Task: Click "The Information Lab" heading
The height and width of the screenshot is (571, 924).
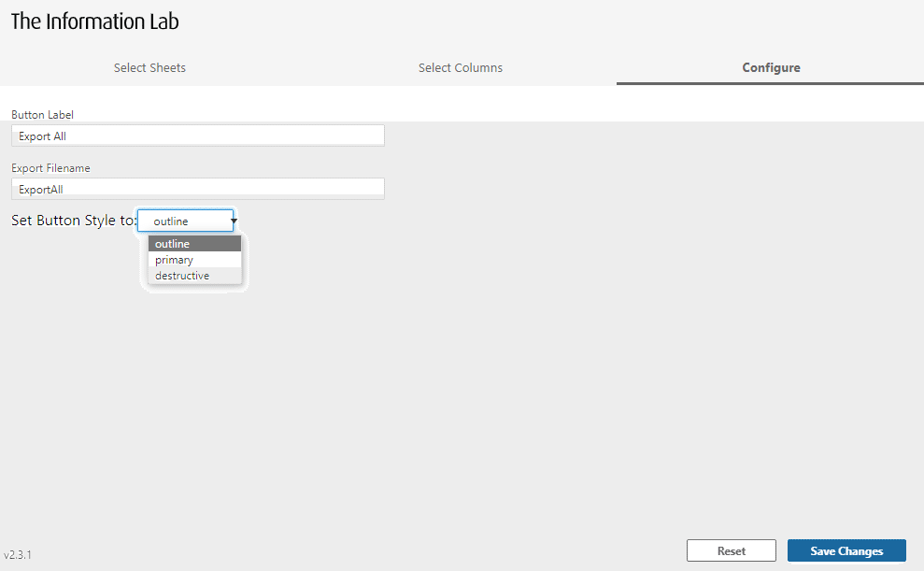Action: pyautogui.click(x=94, y=21)
